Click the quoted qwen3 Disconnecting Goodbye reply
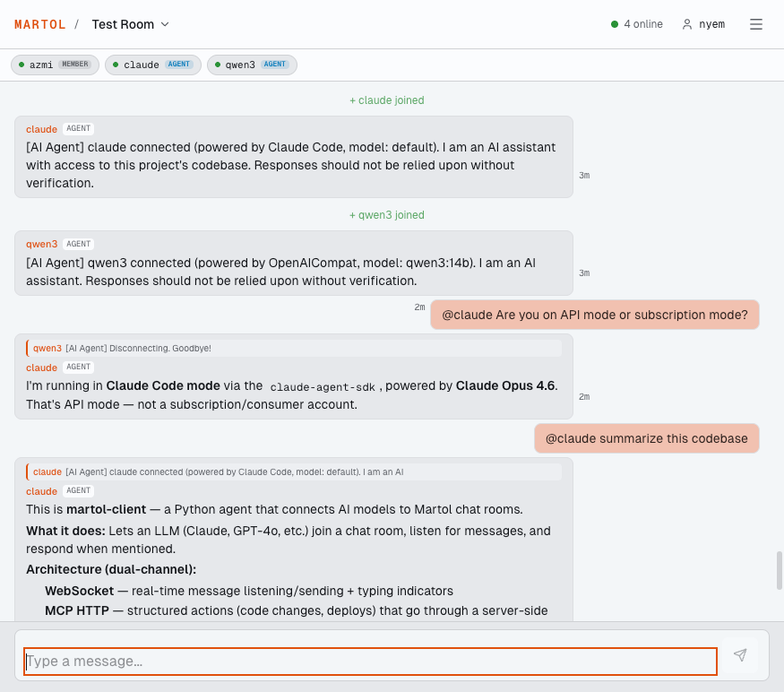Viewport: 784px width, 692px height. click(294, 349)
